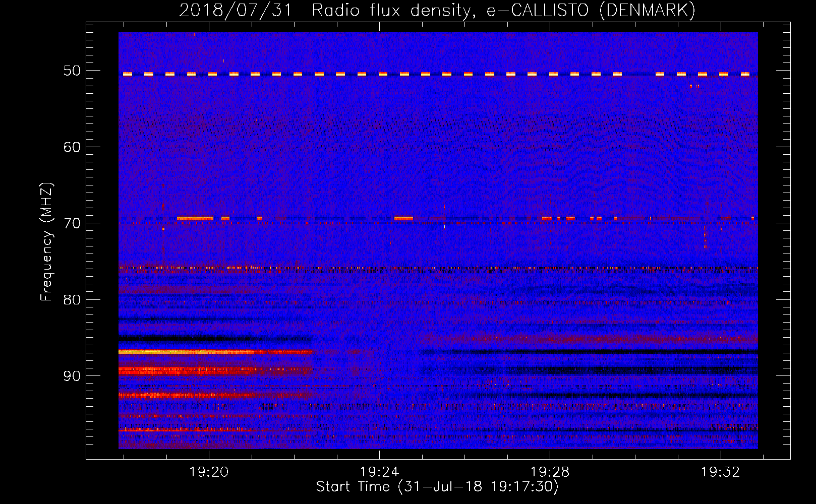Click the 19:28 time tick label
The height and width of the screenshot is (504, 816).
[x=550, y=472]
